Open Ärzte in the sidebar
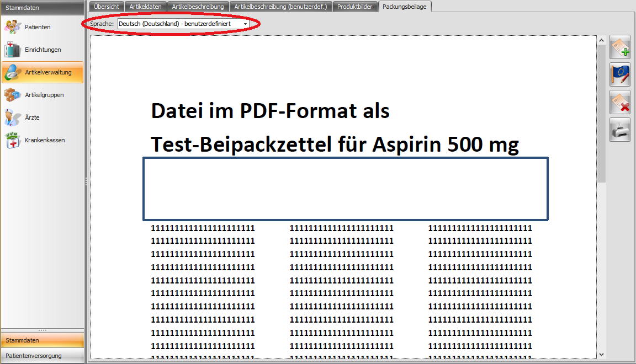Image resolution: width=636 pixels, height=364 pixels. [x=43, y=118]
